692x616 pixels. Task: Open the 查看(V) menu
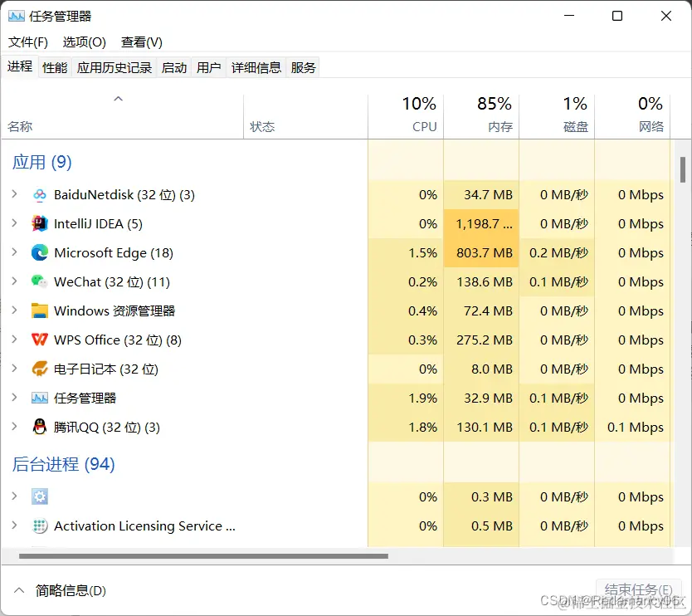pos(142,42)
